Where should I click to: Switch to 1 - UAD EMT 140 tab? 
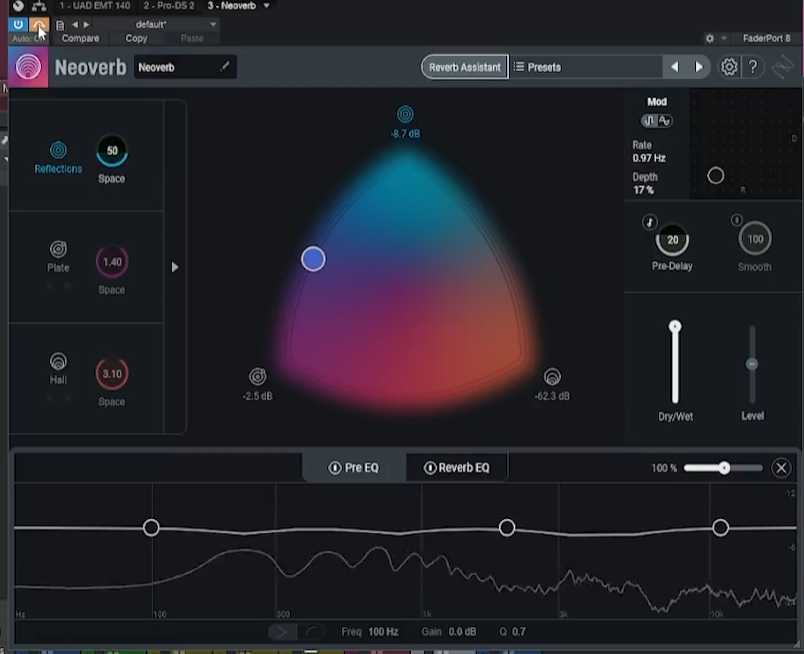94,6
